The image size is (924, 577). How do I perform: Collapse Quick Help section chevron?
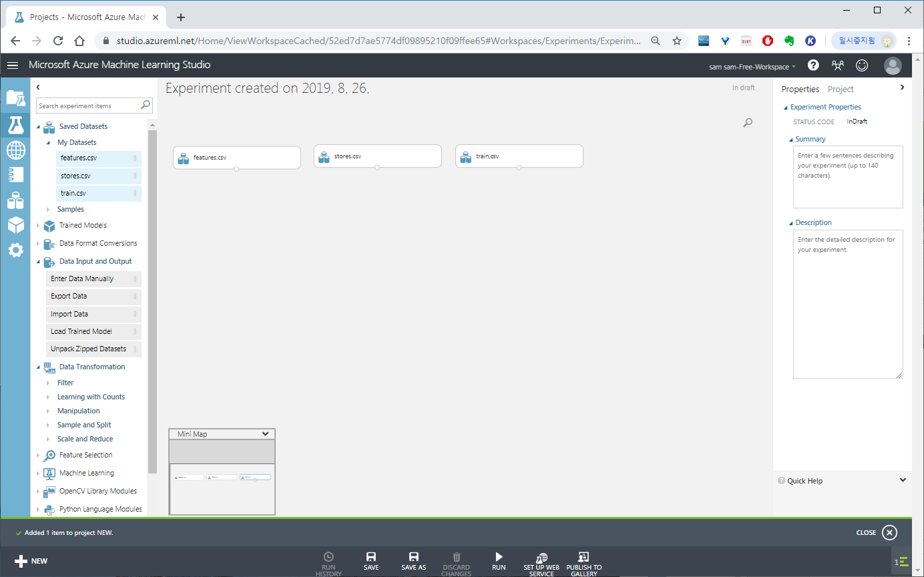coord(903,480)
